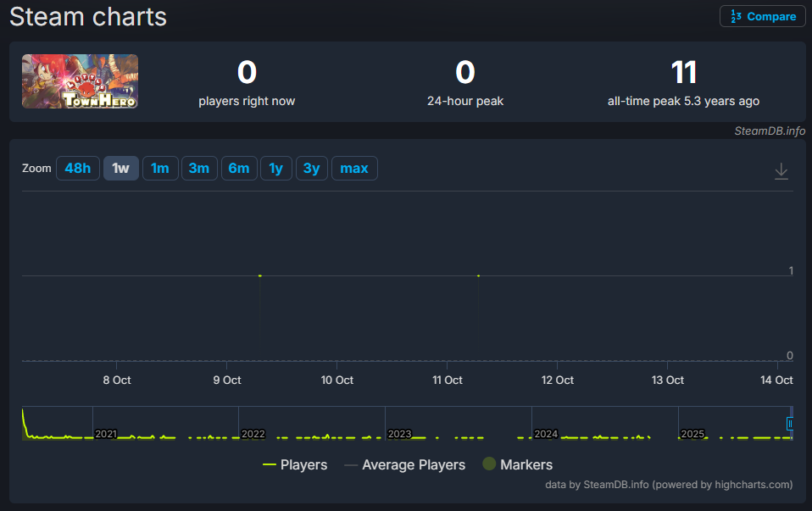Toggle the Players series in legend

point(295,465)
